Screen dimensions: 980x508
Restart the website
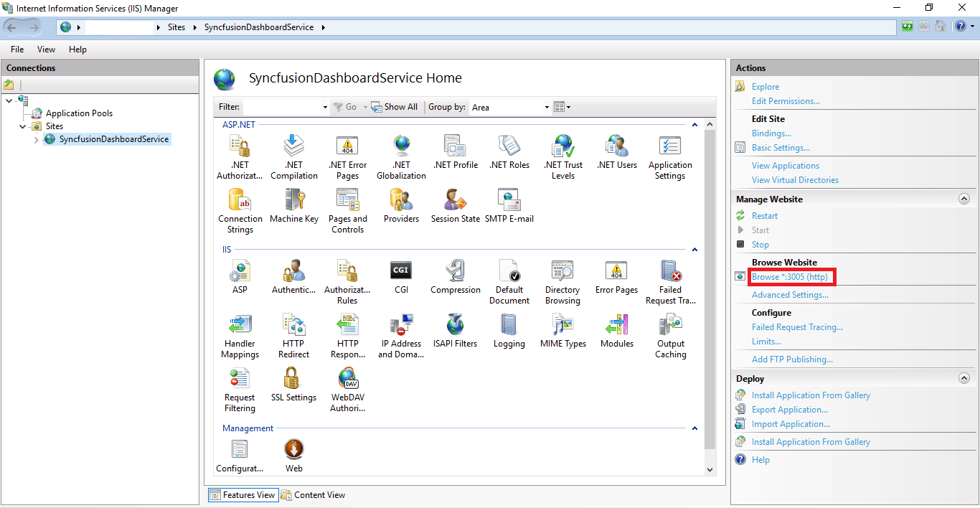[765, 215]
